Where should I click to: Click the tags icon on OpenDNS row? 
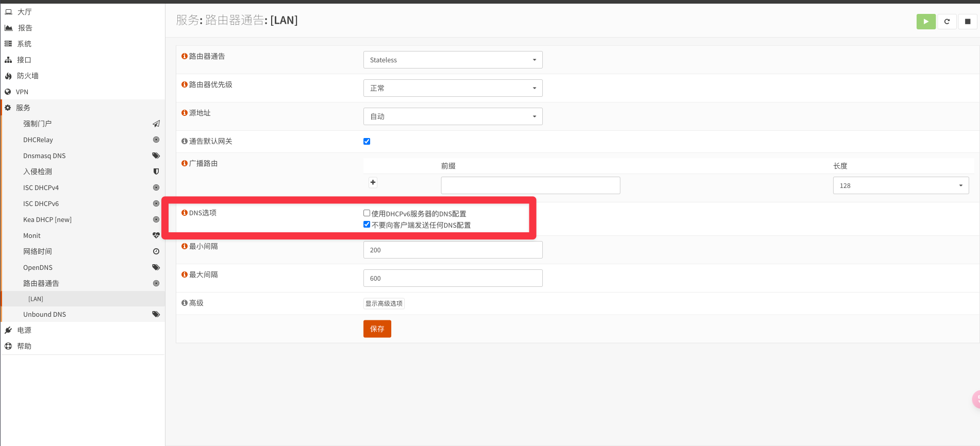tap(156, 267)
